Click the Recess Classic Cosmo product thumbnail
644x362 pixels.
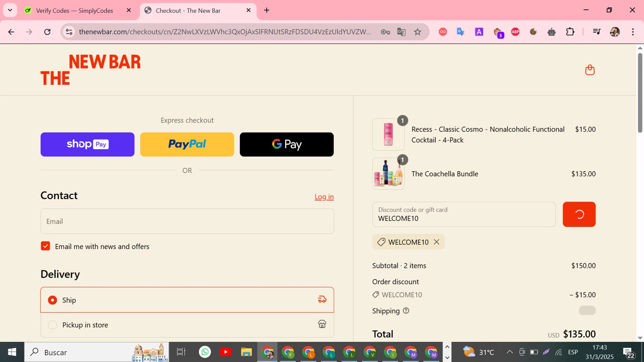389,134
